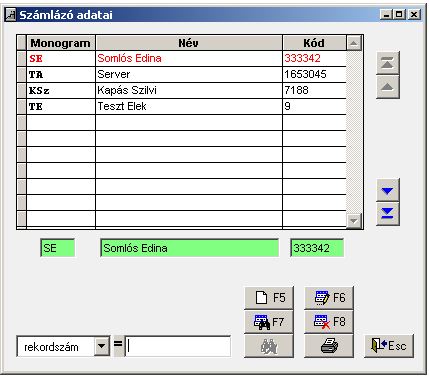The height and width of the screenshot is (377, 429).
Task: Click the 333342 code cell in table
Action: pyautogui.click(x=314, y=59)
